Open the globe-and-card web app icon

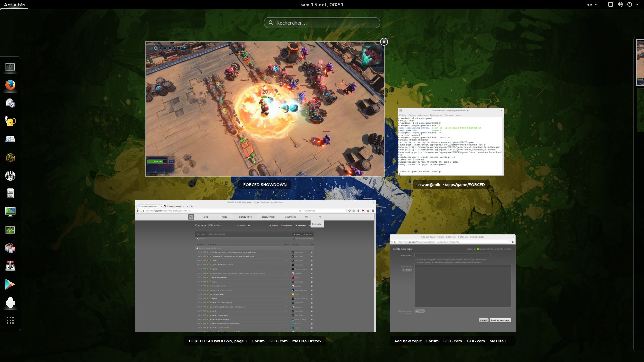click(10, 139)
